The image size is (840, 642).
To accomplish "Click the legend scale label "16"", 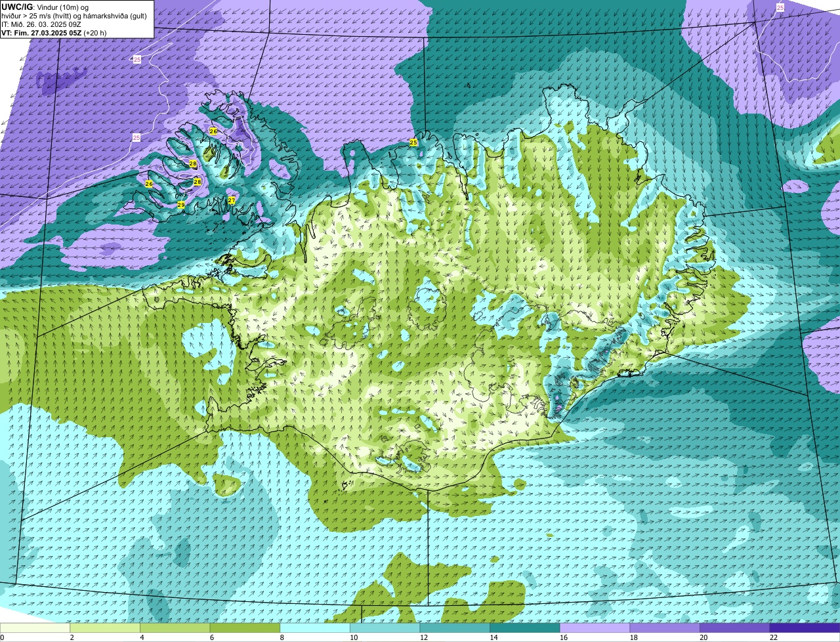I will [x=564, y=637].
